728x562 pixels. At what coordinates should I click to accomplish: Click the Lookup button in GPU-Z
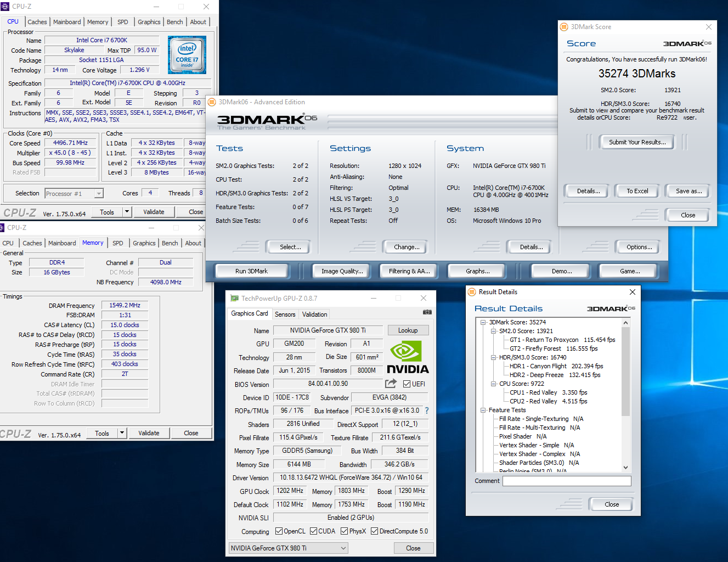(408, 330)
